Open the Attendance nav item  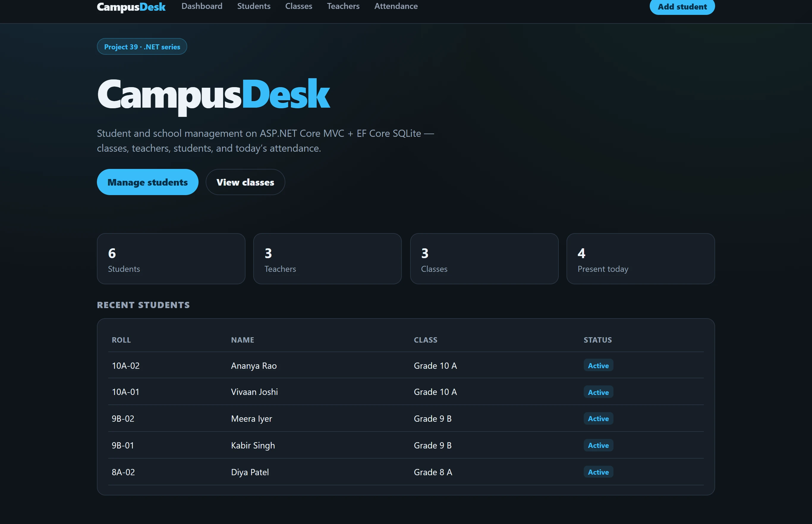(x=396, y=6)
